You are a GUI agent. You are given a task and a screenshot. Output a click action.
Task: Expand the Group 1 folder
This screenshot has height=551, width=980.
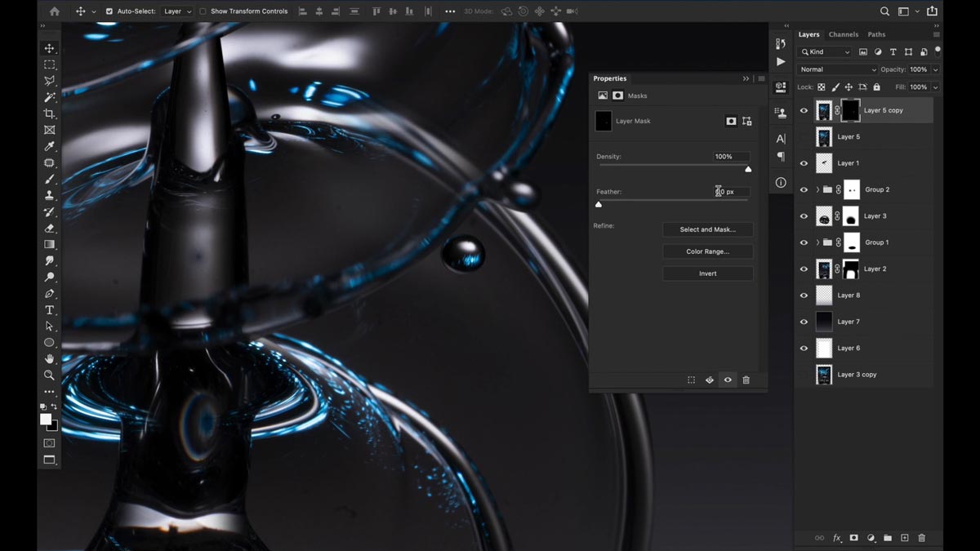click(817, 242)
